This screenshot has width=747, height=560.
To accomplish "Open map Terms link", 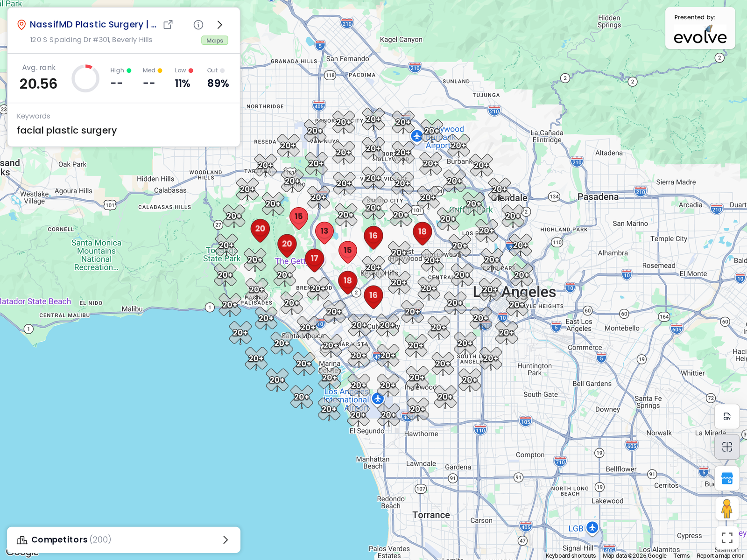I will [x=681, y=556].
